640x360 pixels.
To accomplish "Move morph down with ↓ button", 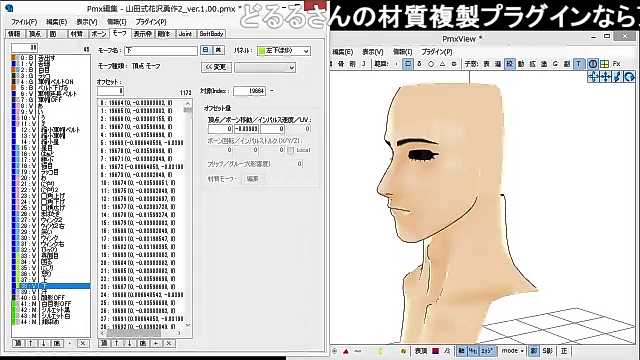I will pos(43,343).
